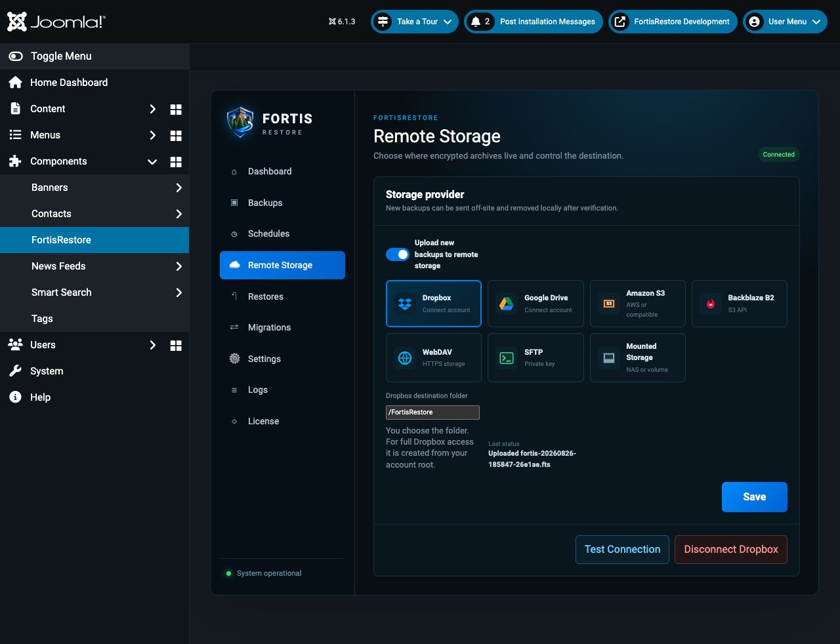Expand the Menus chevron

pos(152,135)
